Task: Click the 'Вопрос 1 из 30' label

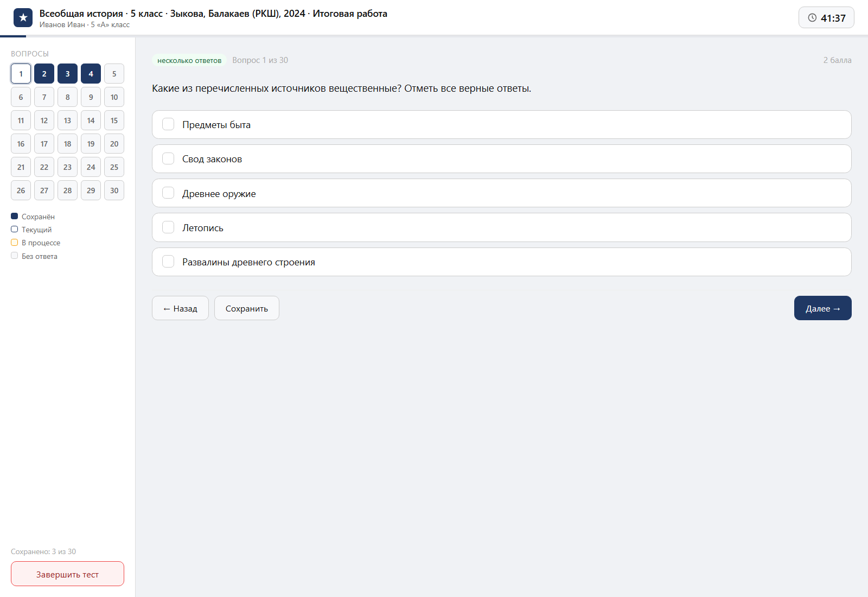Action: [x=260, y=60]
